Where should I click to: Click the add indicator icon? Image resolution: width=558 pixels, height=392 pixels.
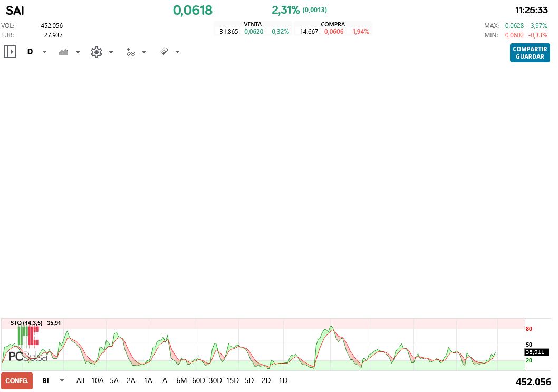130,52
